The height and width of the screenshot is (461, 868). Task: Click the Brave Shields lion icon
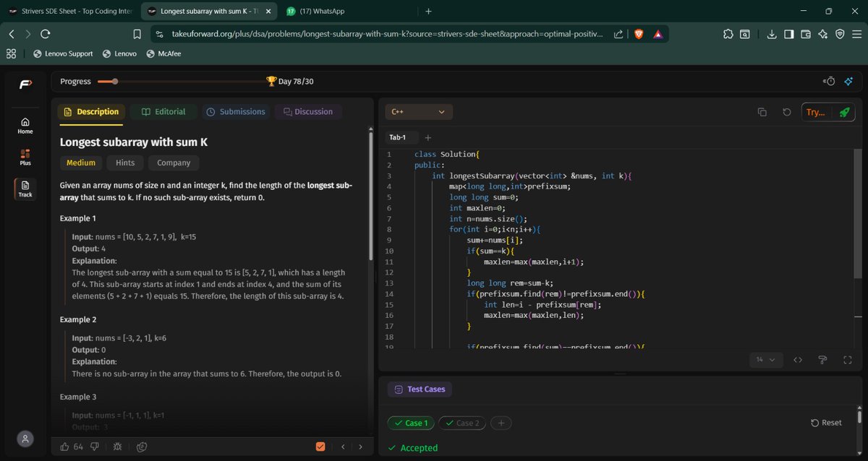tap(639, 34)
